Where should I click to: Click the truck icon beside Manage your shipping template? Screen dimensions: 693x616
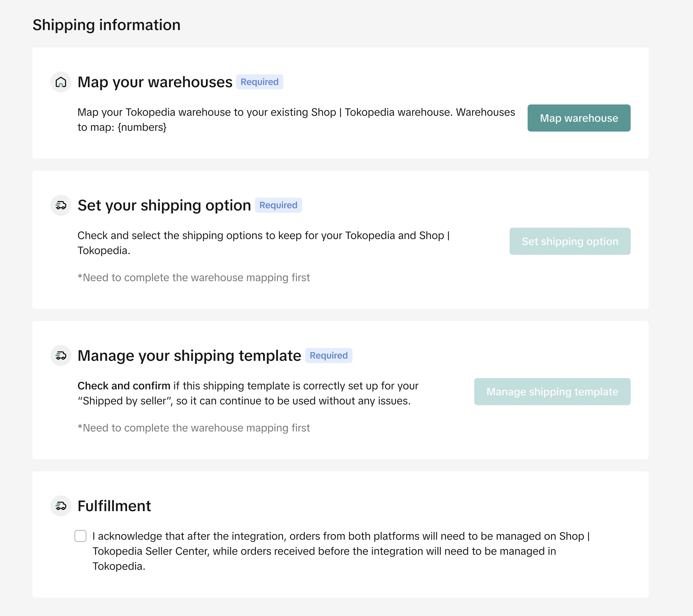[x=61, y=356]
